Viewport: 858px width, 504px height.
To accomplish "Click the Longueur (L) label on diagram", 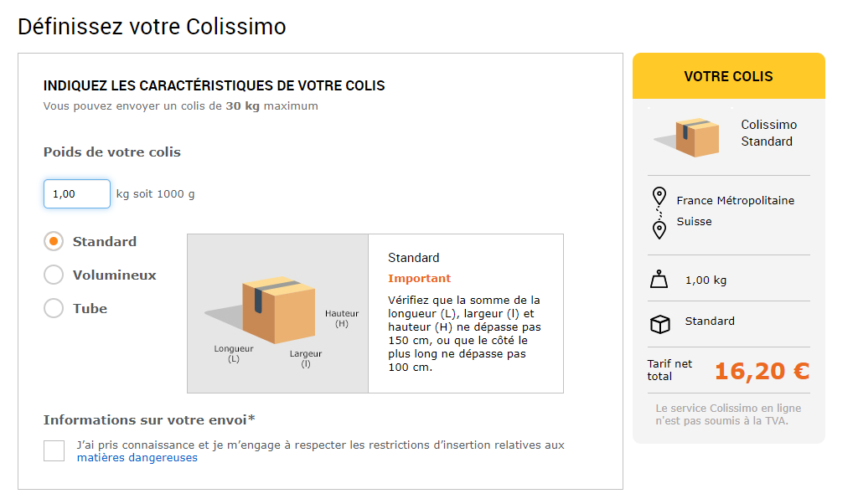I will click(233, 353).
